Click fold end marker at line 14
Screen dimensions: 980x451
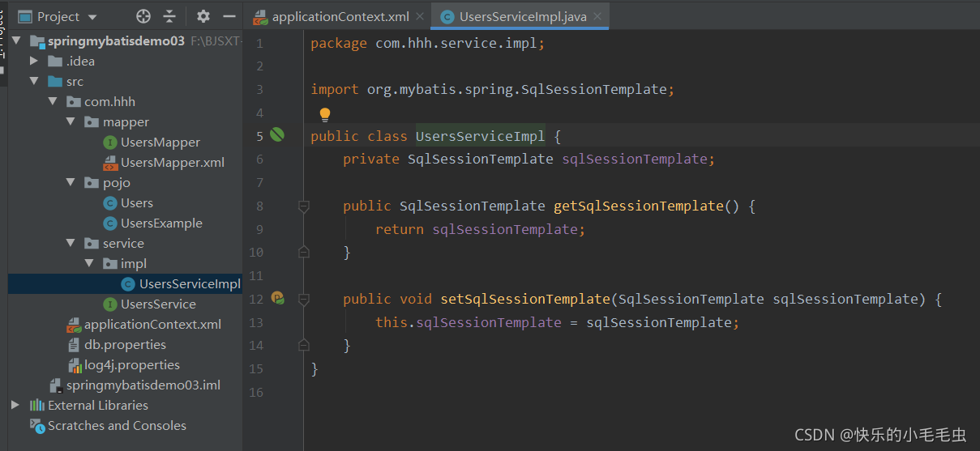pyautogui.click(x=304, y=346)
